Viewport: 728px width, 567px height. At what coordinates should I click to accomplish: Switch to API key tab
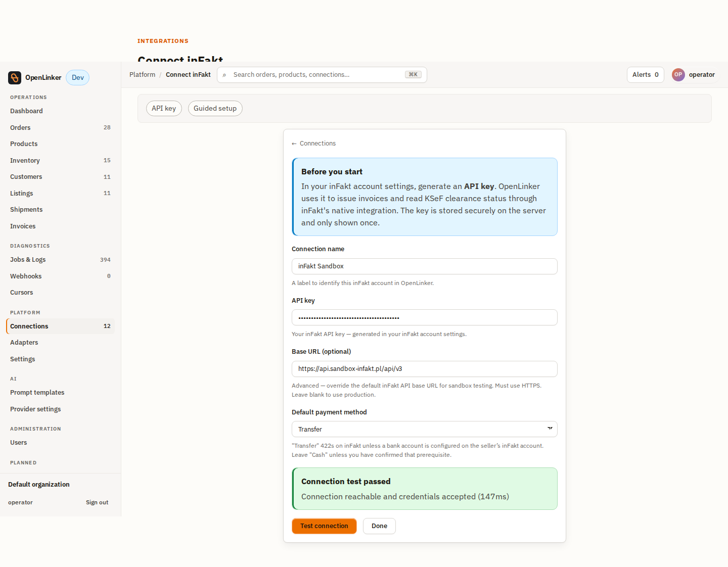[164, 108]
